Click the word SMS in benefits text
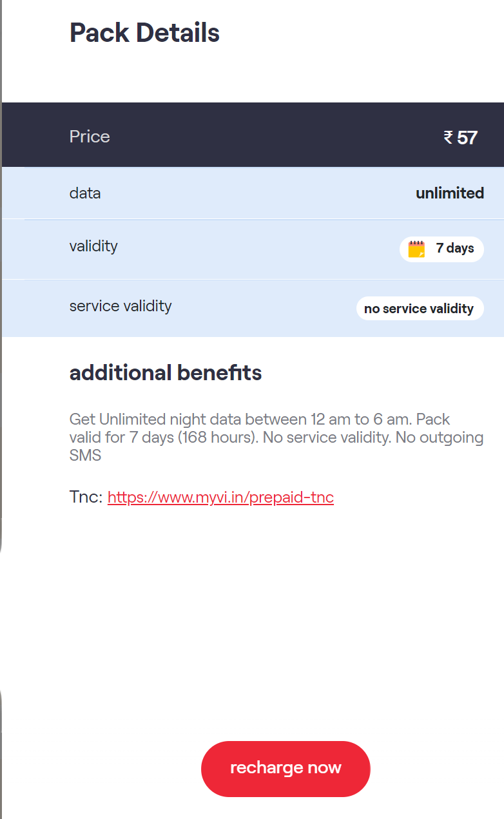This screenshot has height=819, width=504. 85,456
